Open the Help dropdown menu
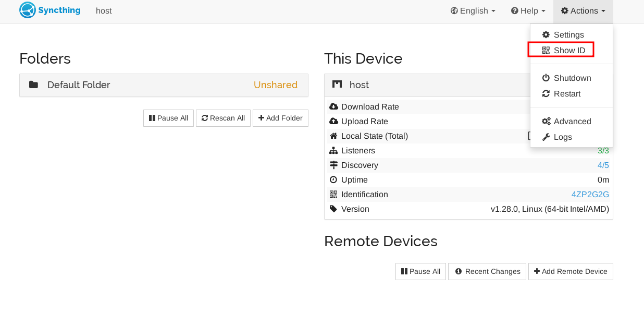644x325 pixels. pyautogui.click(x=528, y=11)
